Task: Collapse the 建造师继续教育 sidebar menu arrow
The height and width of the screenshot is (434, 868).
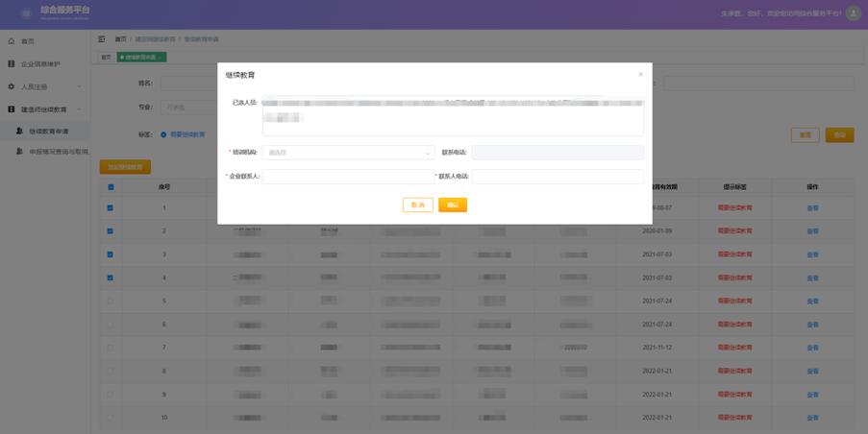Action: pos(79,109)
